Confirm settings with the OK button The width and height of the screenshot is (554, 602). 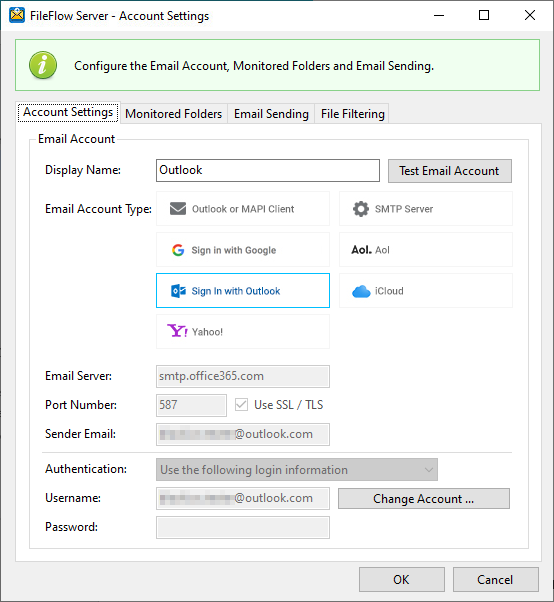coord(402,579)
